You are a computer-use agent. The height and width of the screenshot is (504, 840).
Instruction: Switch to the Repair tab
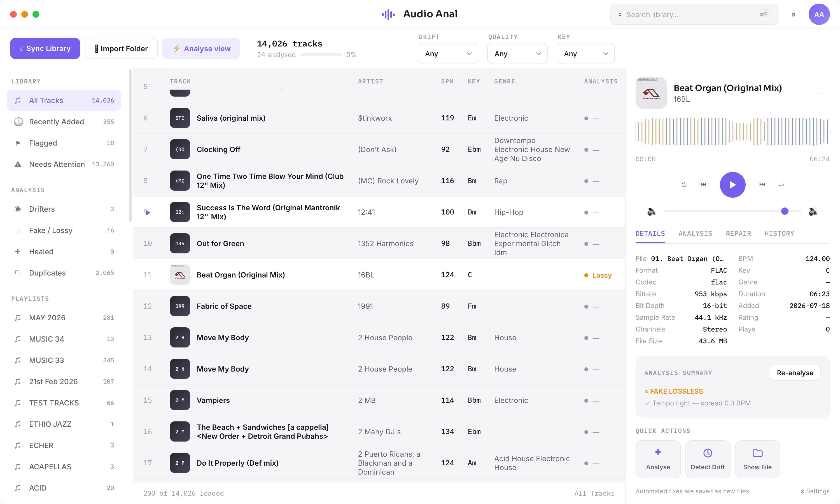coord(738,234)
